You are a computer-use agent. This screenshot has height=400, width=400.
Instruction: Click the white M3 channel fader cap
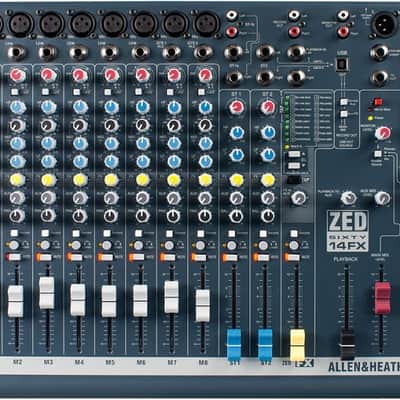point(47,293)
